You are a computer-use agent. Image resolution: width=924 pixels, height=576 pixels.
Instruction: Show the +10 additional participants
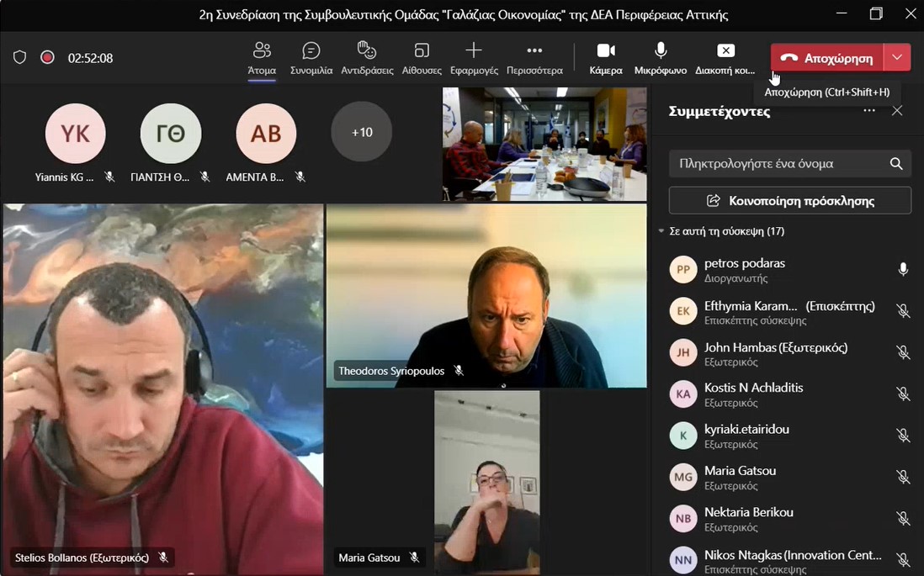point(362,132)
